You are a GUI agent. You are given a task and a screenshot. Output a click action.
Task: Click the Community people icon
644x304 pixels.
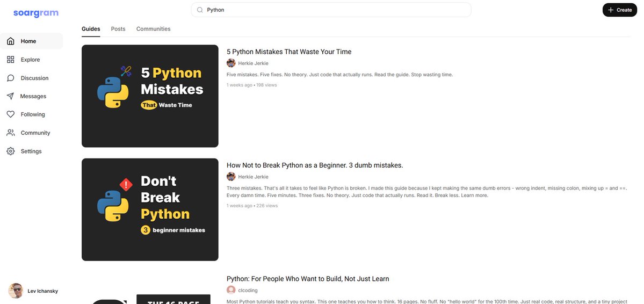coord(11,133)
